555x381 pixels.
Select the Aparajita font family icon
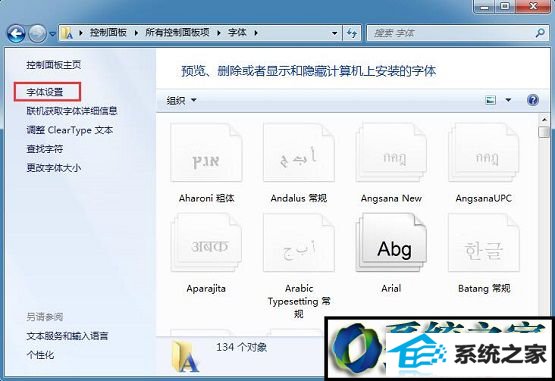pos(206,243)
